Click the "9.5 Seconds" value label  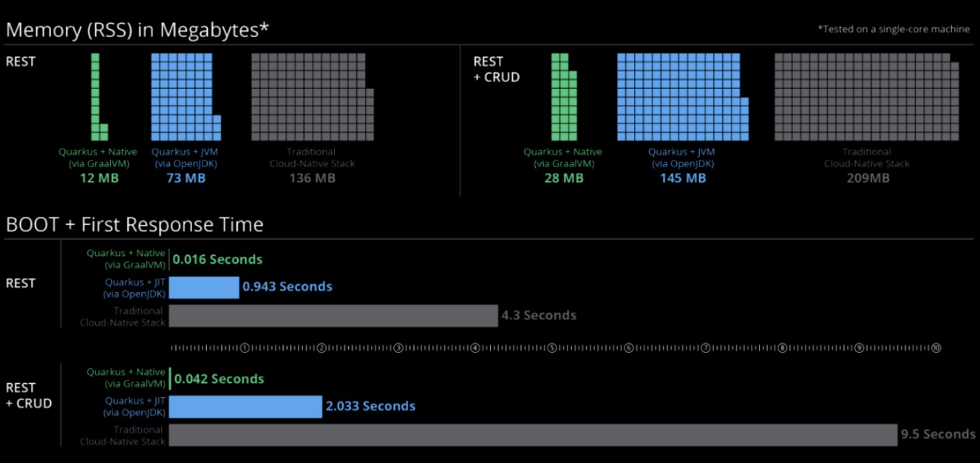(x=937, y=435)
